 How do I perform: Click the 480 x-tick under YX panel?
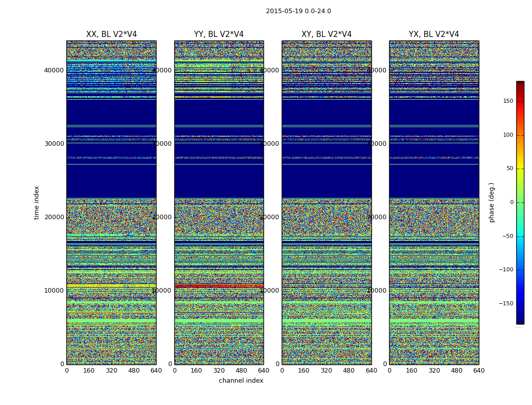(457, 371)
